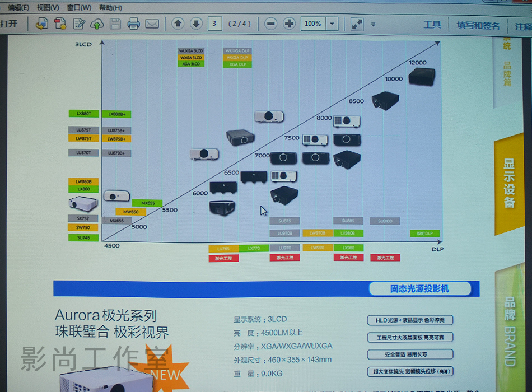
Task: Click the 重量：9.0KG specification line
Action: pos(258,374)
